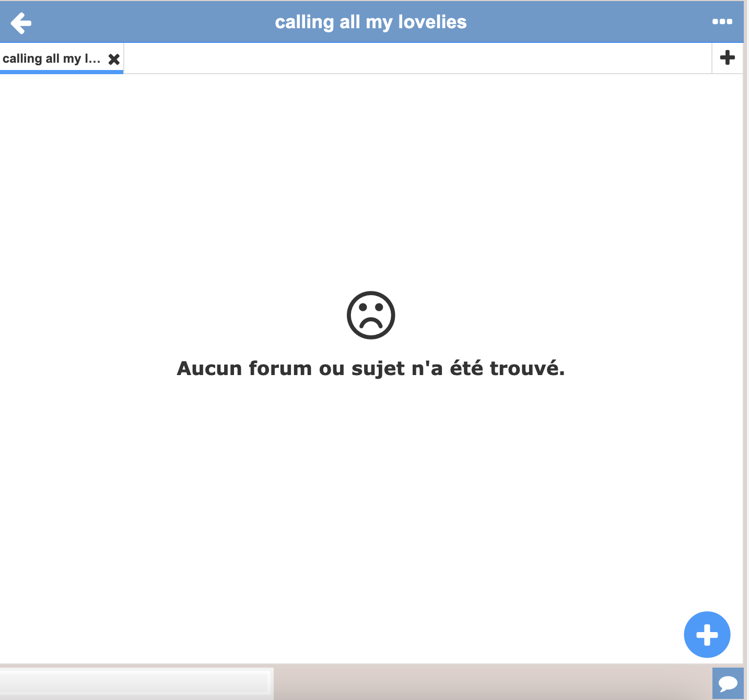Screen dimensions: 749x700
Task: Open the three-dots options menu
Action: click(x=722, y=21)
